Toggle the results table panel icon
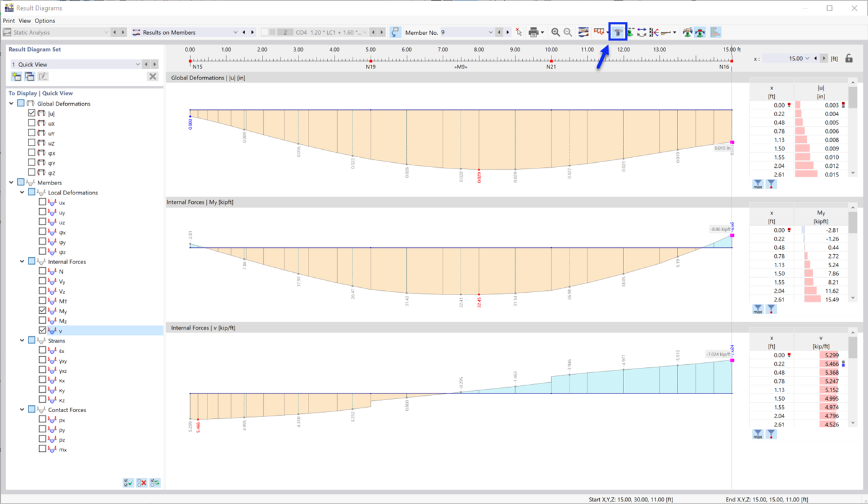 715,32
